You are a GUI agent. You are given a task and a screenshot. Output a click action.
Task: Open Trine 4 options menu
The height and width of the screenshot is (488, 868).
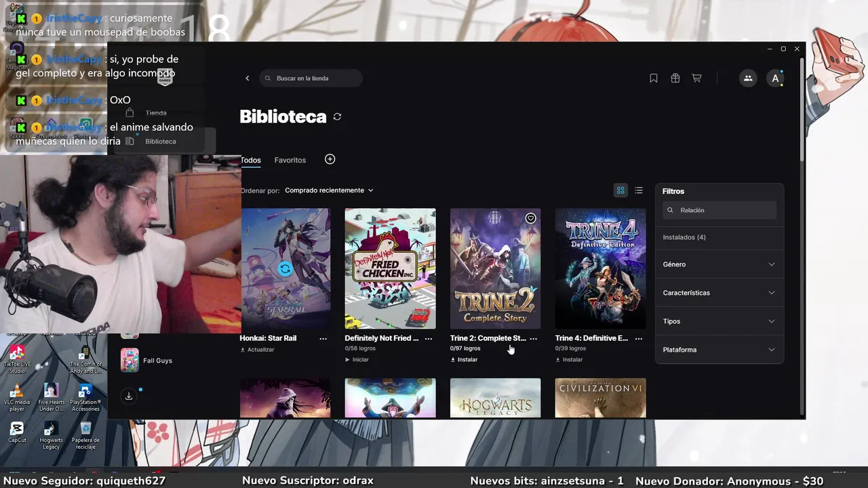point(638,338)
